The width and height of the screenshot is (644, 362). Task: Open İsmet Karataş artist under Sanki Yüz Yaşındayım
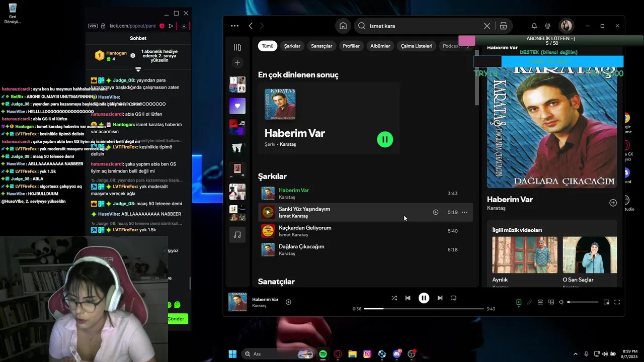[x=293, y=216]
